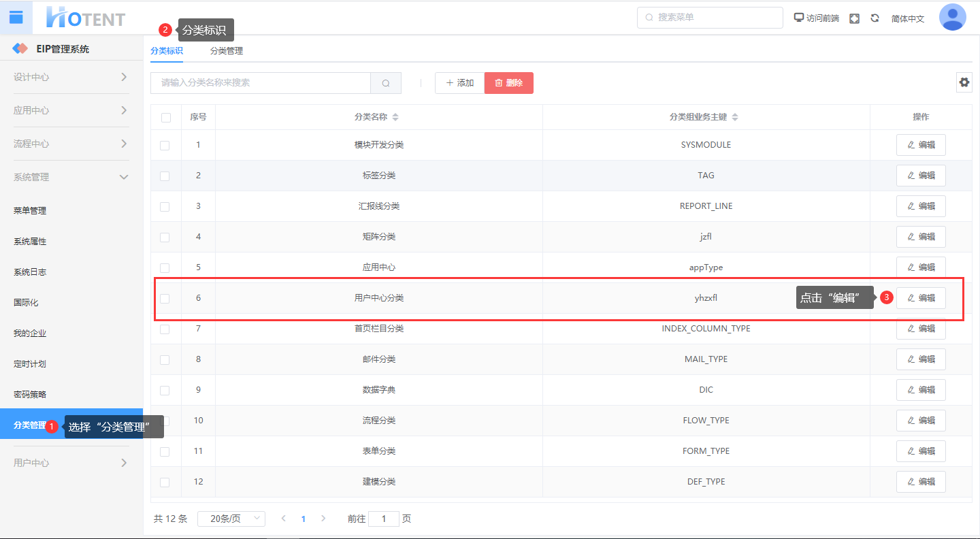The image size is (980, 539).
Task: Open the user avatar menu
Action: click(952, 18)
